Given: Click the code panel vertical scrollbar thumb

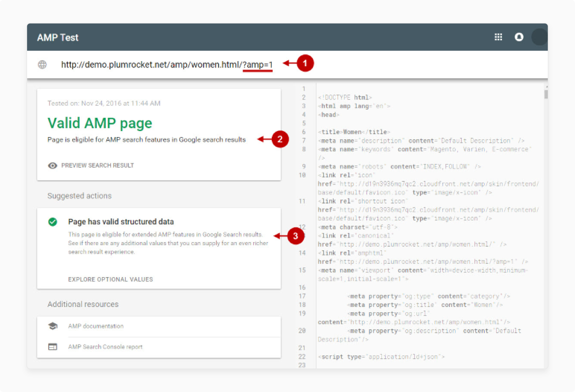Looking at the screenshot, I should click(546, 94).
